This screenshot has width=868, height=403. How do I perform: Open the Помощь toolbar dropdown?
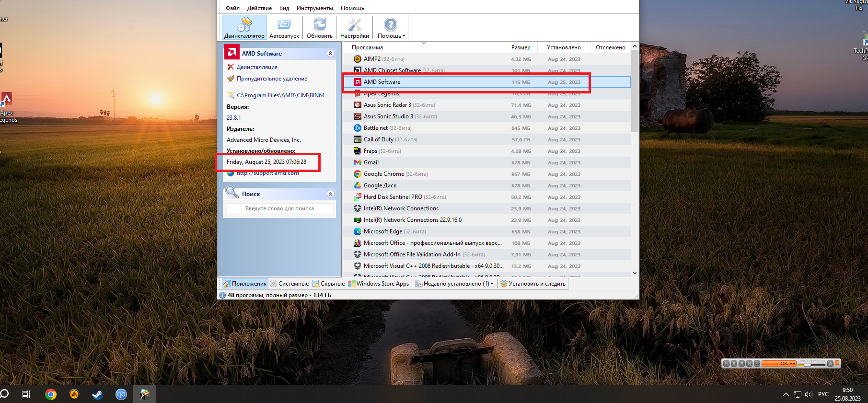[x=391, y=28]
